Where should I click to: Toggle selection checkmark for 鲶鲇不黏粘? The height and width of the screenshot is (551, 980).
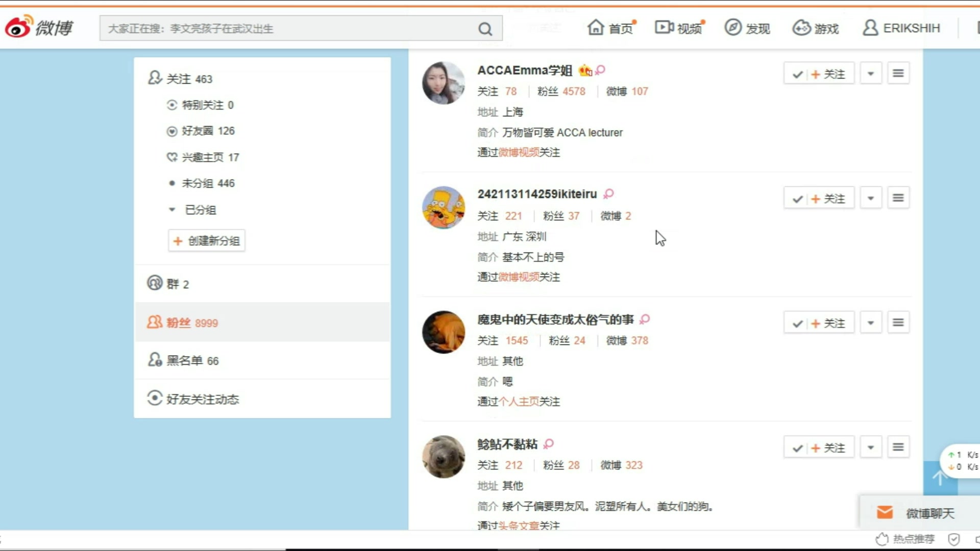pyautogui.click(x=797, y=447)
